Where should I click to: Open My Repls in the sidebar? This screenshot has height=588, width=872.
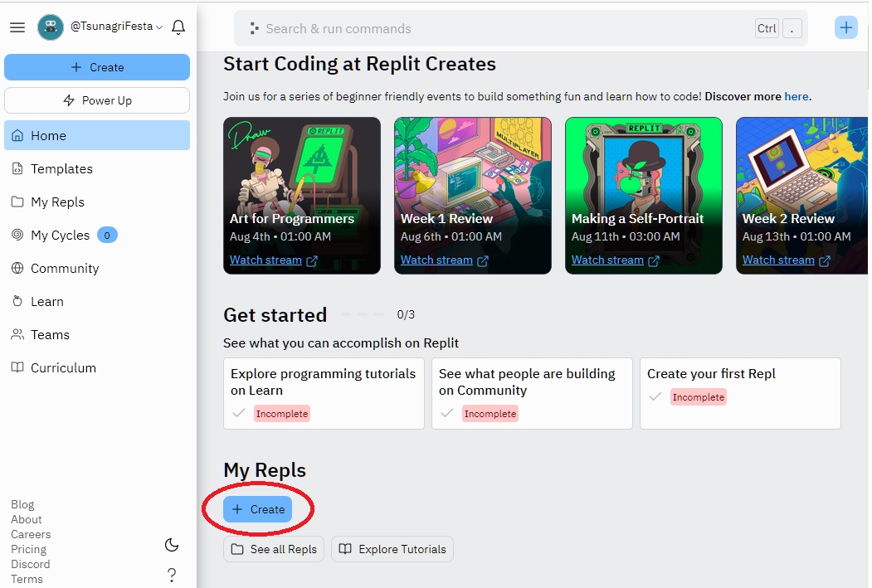tap(97, 202)
